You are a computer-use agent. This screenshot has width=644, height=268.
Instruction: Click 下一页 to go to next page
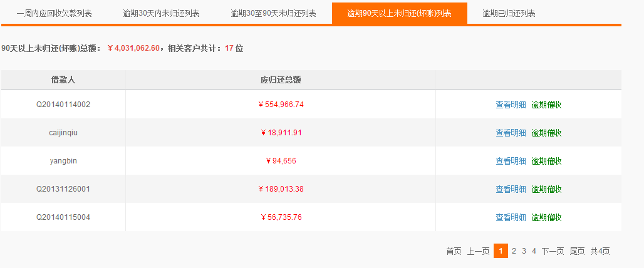tap(553, 251)
